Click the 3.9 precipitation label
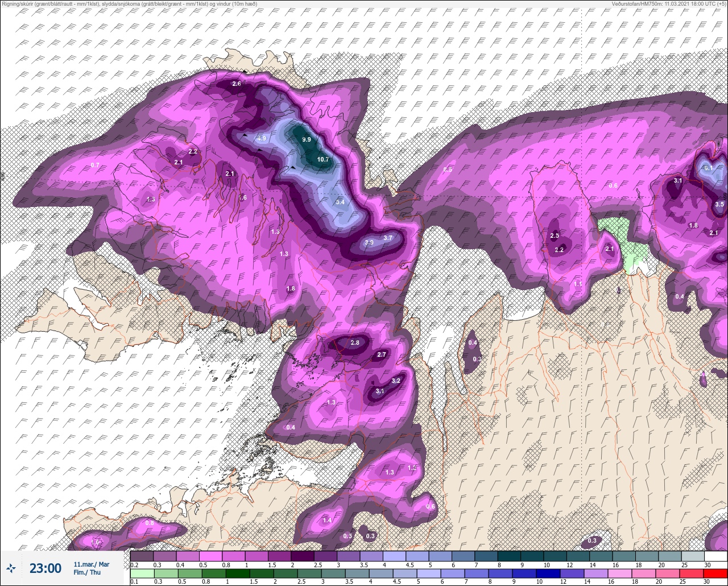Screen dimensions: 728x586 (369, 243)
